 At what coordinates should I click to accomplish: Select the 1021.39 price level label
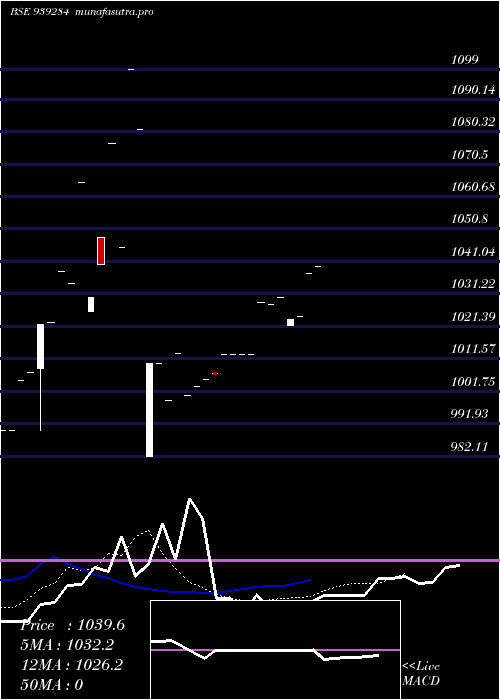coord(473,317)
